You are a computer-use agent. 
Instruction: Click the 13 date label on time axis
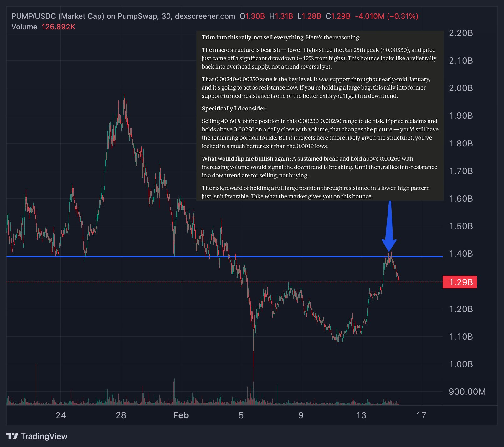point(361,415)
